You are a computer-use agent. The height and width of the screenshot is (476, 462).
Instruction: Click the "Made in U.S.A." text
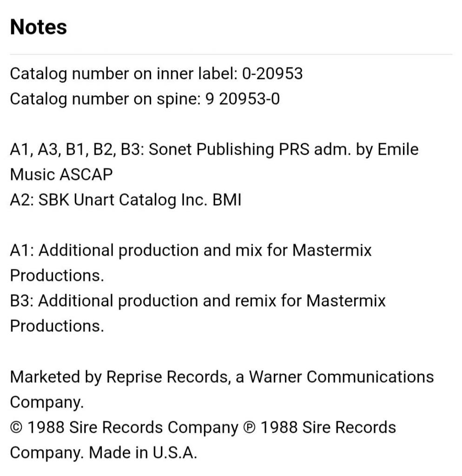tap(143, 452)
